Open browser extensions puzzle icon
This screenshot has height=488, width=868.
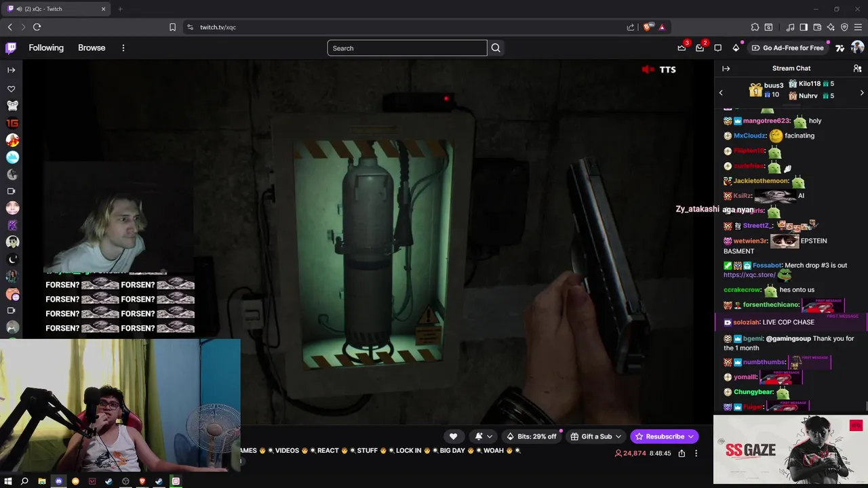point(755,27)
